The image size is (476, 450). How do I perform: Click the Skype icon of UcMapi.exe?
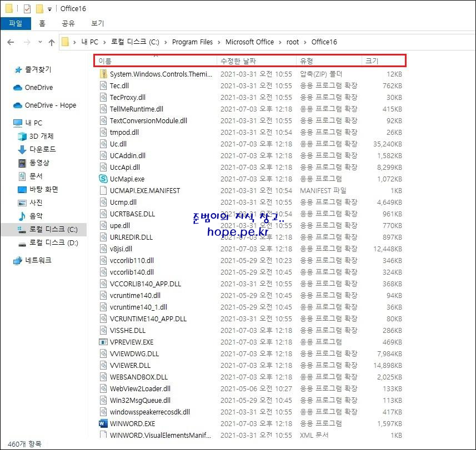[103, 179]
